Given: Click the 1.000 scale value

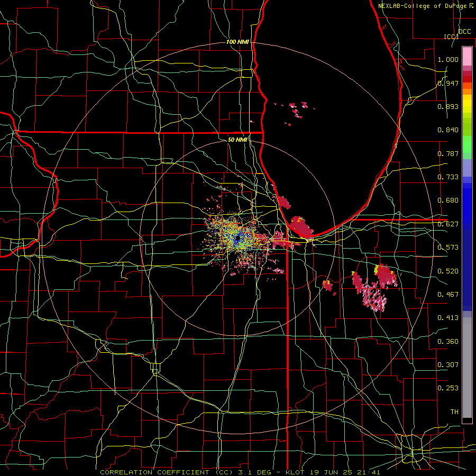Looking at the screenshot, I should coord(448,59).
